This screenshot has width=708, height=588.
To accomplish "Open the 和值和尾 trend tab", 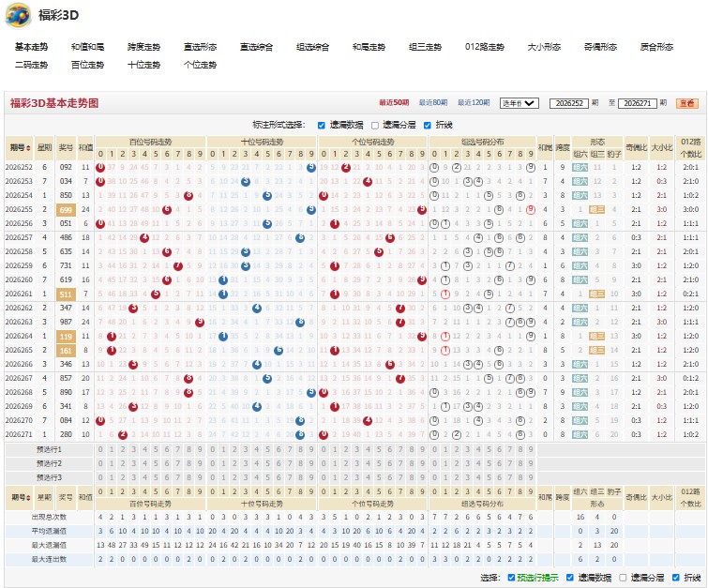I will click(x=87, y=47).
